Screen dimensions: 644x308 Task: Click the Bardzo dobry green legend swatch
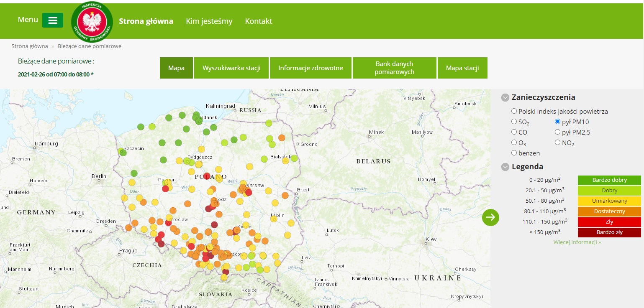pos(609,180)
